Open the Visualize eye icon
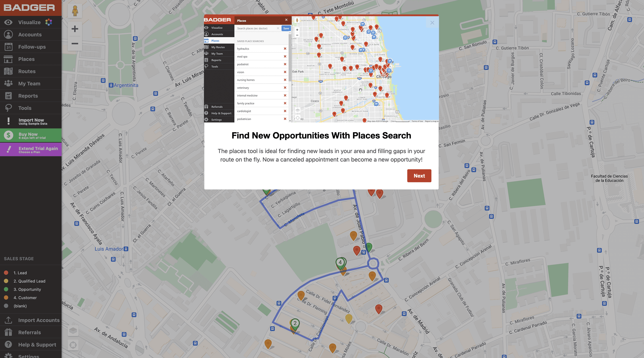This screenshot has width=644, height=358. (x=8, y=22)
